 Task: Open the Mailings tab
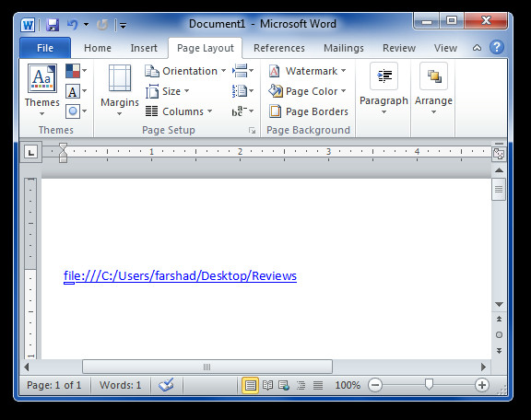coord(343,48)
